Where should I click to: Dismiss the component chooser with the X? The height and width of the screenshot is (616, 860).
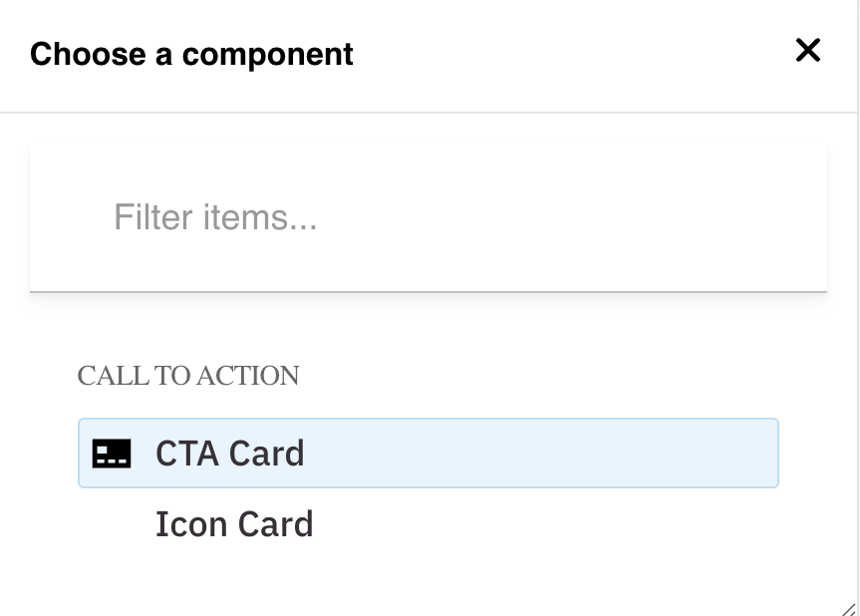(x=807, y=50)
